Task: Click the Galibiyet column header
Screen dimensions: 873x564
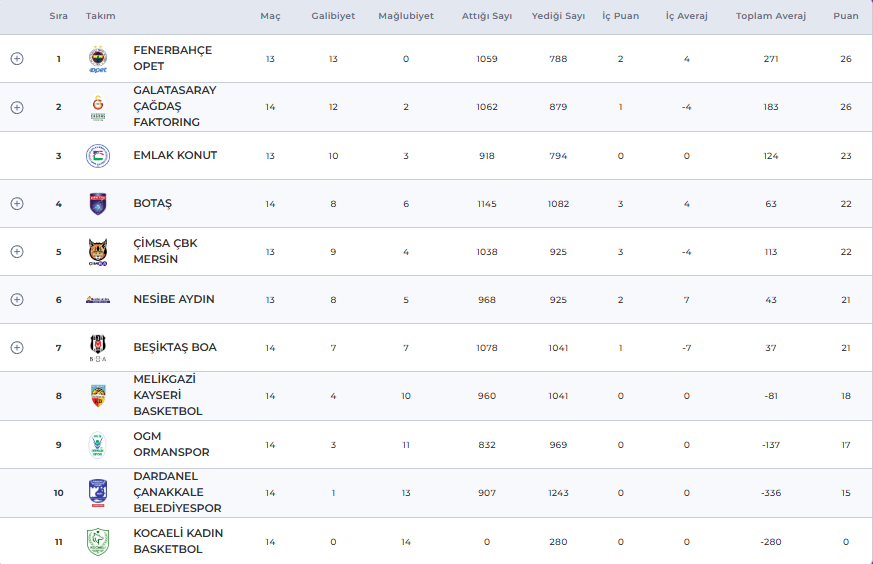Action: point(333,17)
